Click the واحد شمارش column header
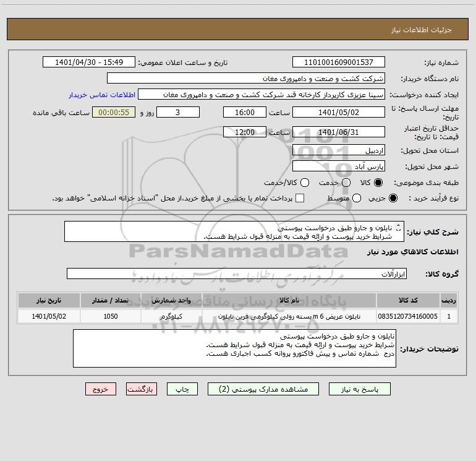This screenshot has height=461, width=476. click(x=171, y=300)
